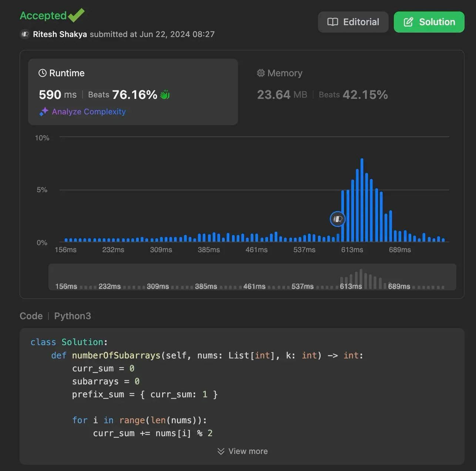The image size is (476, 471).
Task: Click the chip icon beside Memory
Action: coord(260,73)
